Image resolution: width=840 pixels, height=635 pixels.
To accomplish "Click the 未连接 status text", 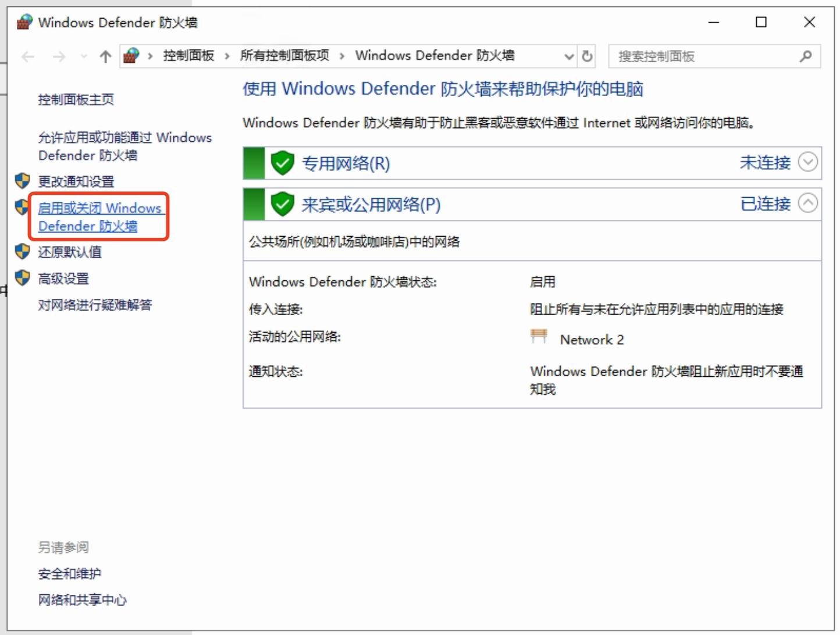I will pyautogui.click(x=765, y=162).
